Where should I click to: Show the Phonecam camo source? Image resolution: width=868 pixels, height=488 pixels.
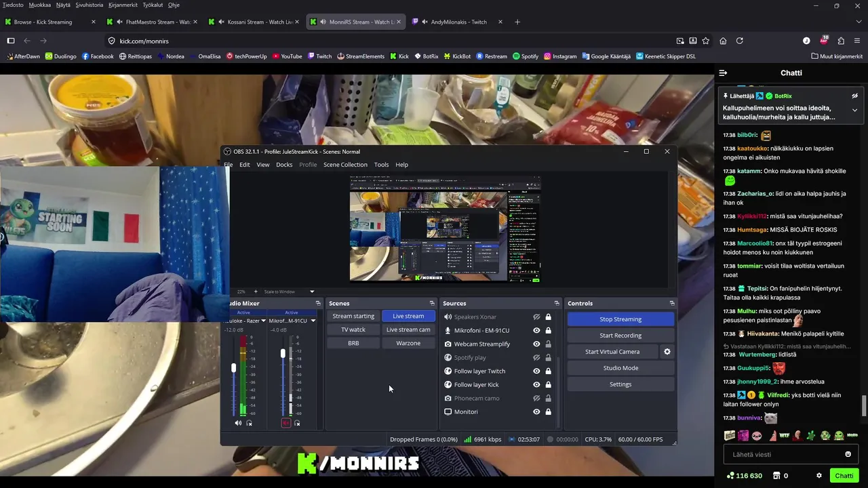pos(536,399)
